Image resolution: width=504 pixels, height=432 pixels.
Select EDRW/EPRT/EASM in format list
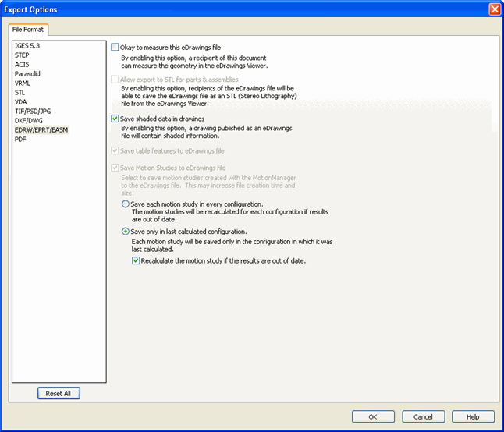(x=41, y=129)
